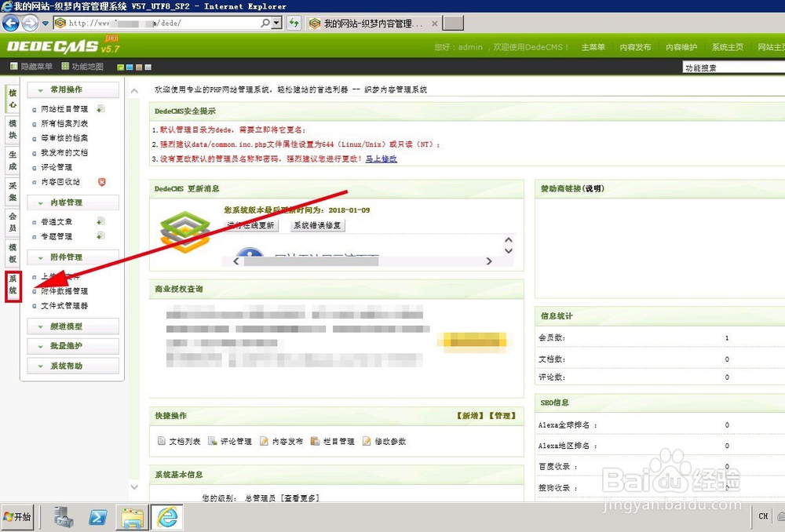
Task: Open 网站栏目管理 in sidebar
Action: click(64, 109)
